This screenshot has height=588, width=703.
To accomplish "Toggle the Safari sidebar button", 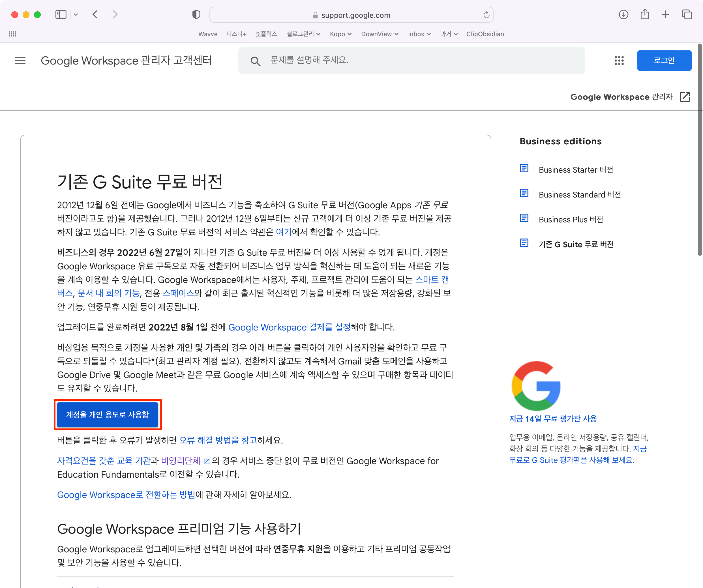I will (61, 15).
